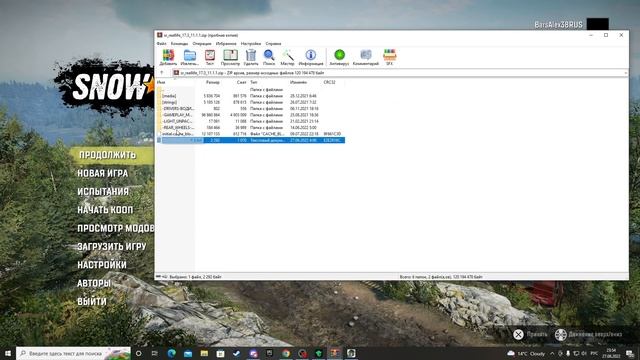Viewport: 640px width, 360px height.
Task: Select НАЧАТЬ КООП in the game menu
Action: [105, 210]
